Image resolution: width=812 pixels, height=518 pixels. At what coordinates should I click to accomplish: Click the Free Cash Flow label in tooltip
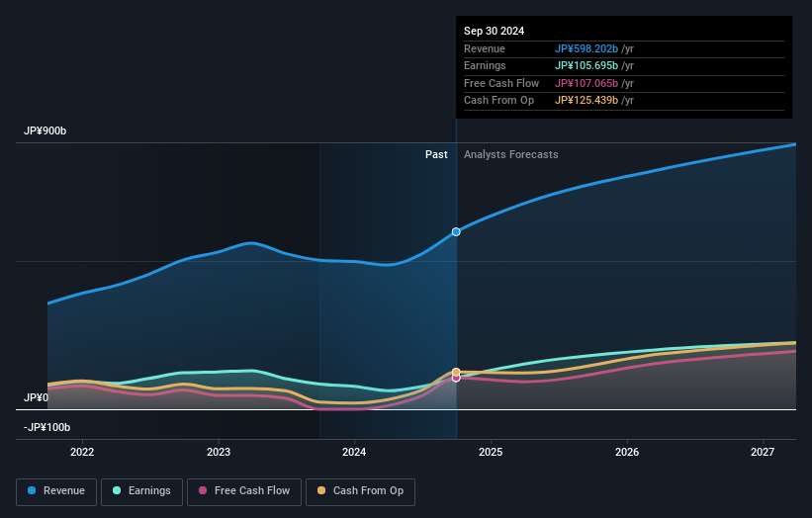tap(501, 83)
